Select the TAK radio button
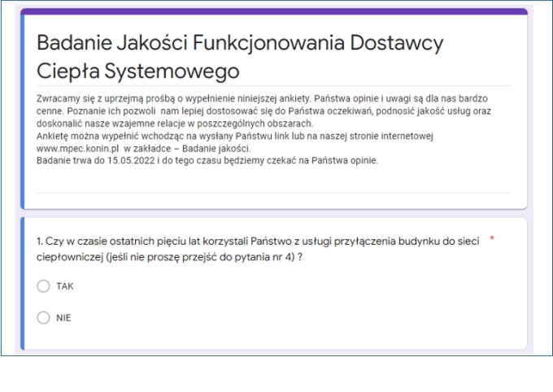 [x=44, y=286]
